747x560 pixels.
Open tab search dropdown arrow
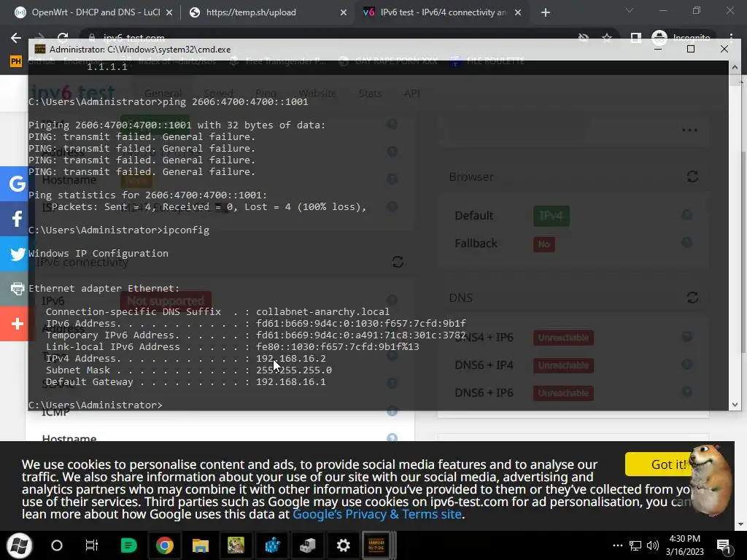click(630, 10)
